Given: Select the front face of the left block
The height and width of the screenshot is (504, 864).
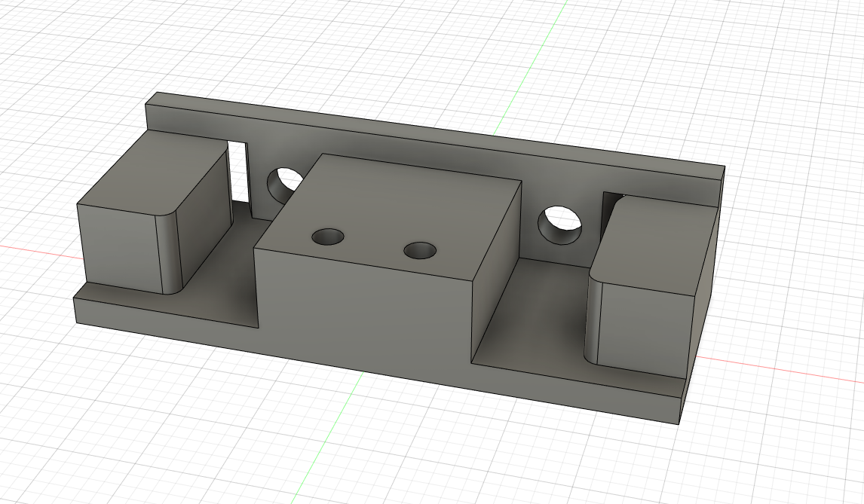Looking at the screenshot, I should [118, 248].
